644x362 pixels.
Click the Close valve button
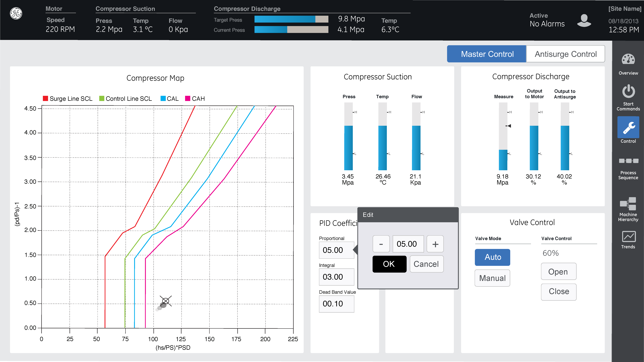(559, 292)
